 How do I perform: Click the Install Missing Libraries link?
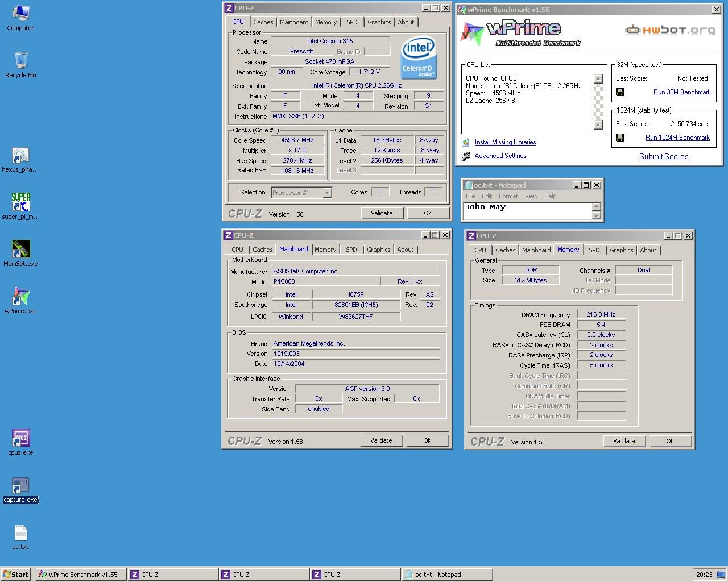(x=505, y=142)
